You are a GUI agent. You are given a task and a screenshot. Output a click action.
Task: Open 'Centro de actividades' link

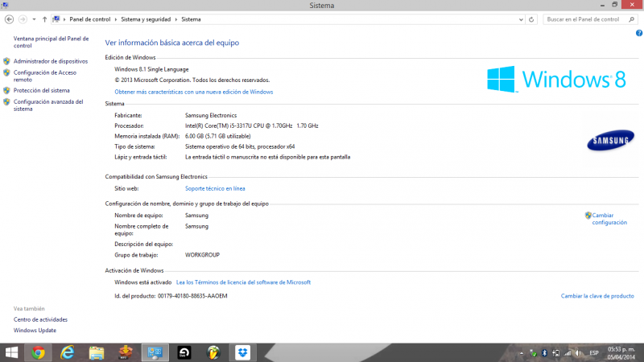[40, 319]
